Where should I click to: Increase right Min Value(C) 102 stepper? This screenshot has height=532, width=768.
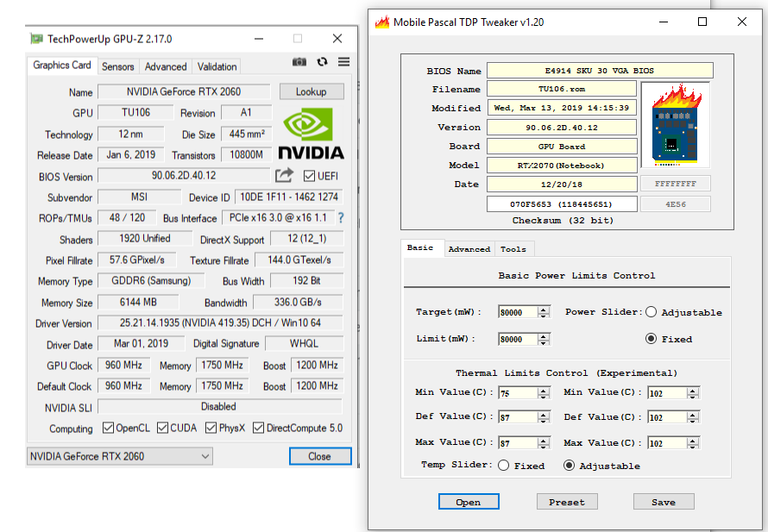pos(693,390)
